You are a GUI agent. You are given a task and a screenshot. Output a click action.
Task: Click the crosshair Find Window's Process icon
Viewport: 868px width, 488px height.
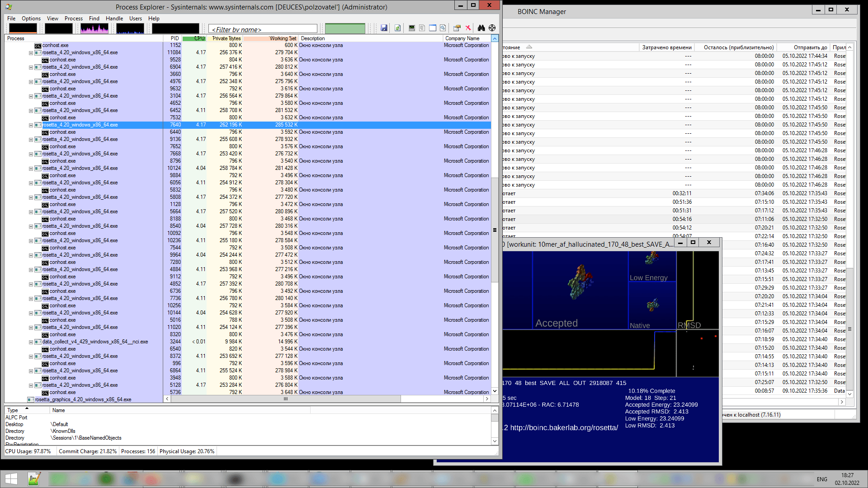tap(492, 28)
